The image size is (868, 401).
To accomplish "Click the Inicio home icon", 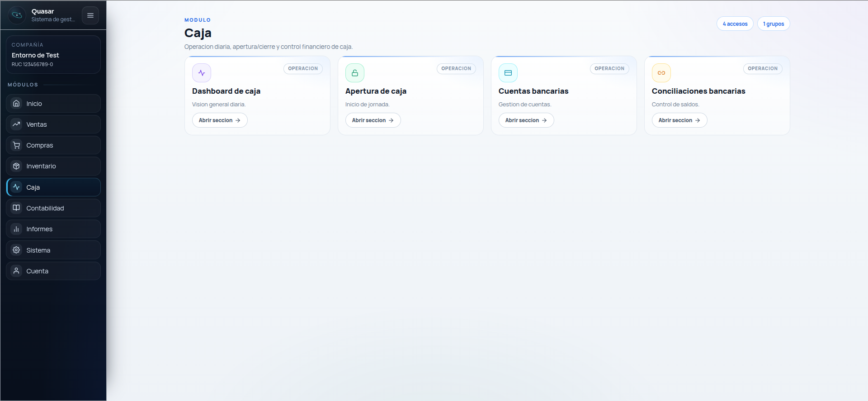I will (x=16, y=103).
